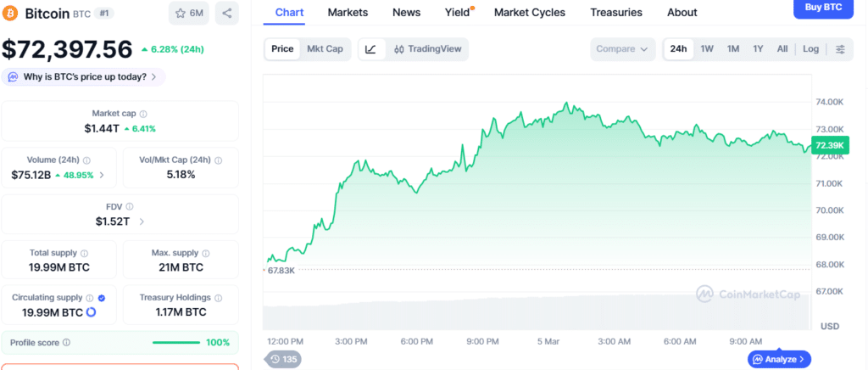
Task: Click the 21M BTC max supply value
Action: [181, 267]
